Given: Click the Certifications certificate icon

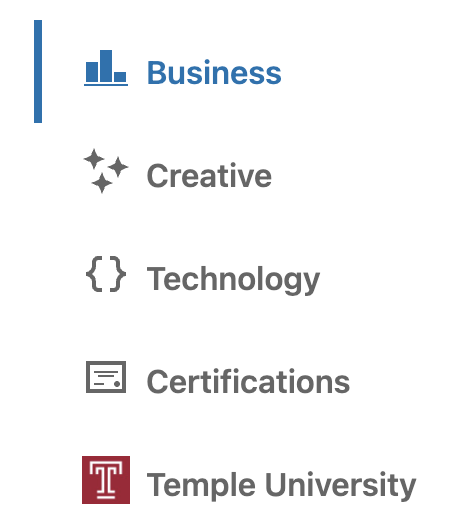Looking at the screenshot, I should click(x=106, y=377).
